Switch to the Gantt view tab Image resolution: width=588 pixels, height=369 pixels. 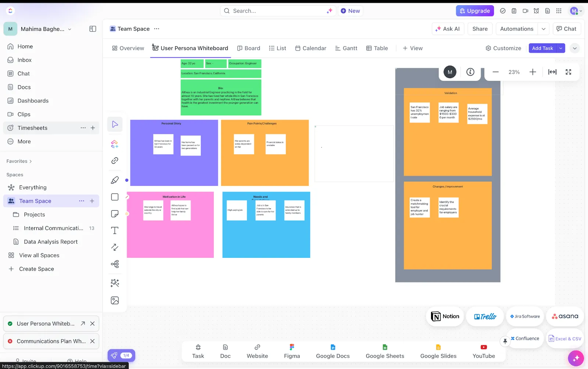346,48
